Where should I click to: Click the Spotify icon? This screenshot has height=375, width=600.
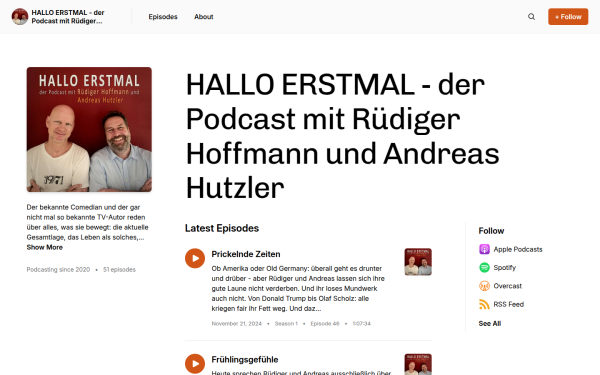[x=484, y=267]
